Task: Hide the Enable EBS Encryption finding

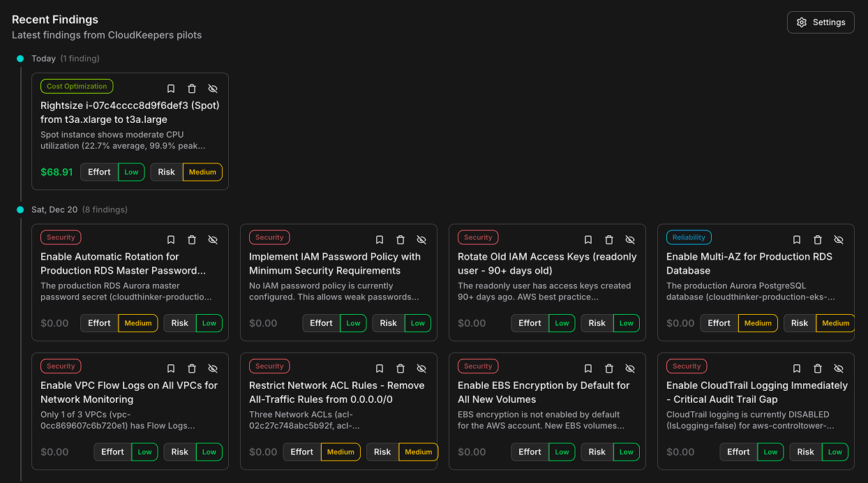Action: point(630,368)
